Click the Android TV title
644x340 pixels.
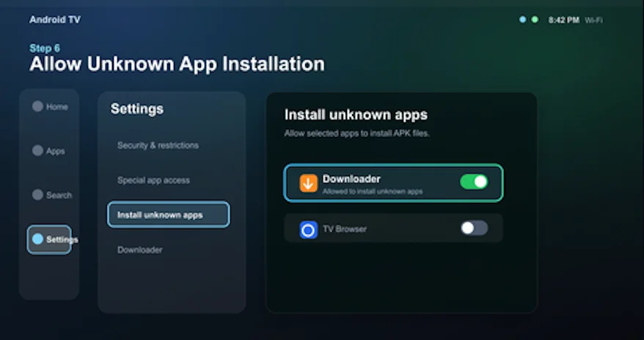55,20
